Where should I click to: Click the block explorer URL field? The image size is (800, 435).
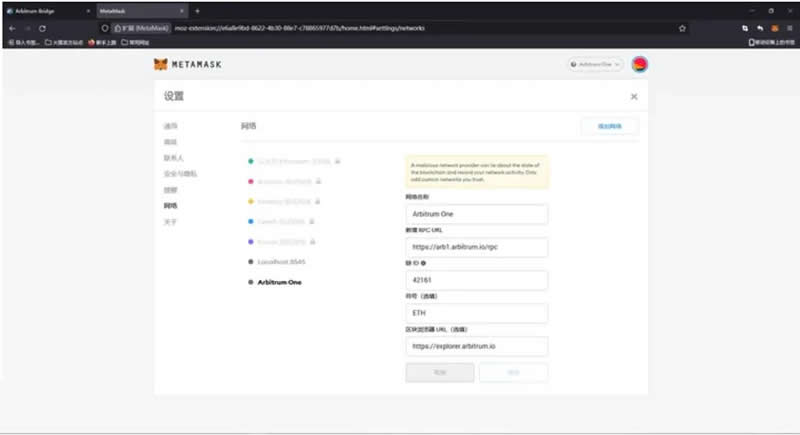pos(476,346)
